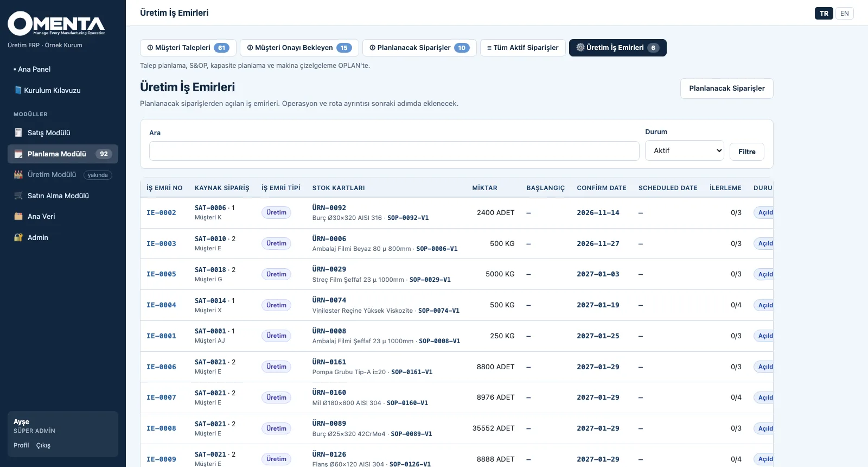Click the Üretim Modülü factory icon

tap(18, 174)
